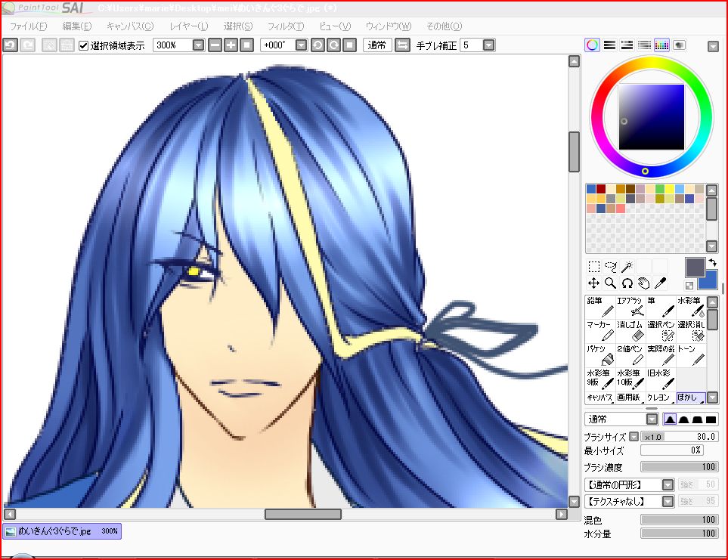Select the move tool with four arrows
Image resolution: width=728 pixels, height=560 pixels.
click(x=594, y=283)
